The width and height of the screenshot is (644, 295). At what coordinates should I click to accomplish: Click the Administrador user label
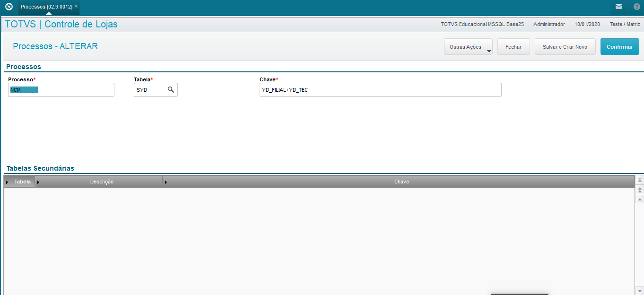pyautogui.click(x=549, y=24)
